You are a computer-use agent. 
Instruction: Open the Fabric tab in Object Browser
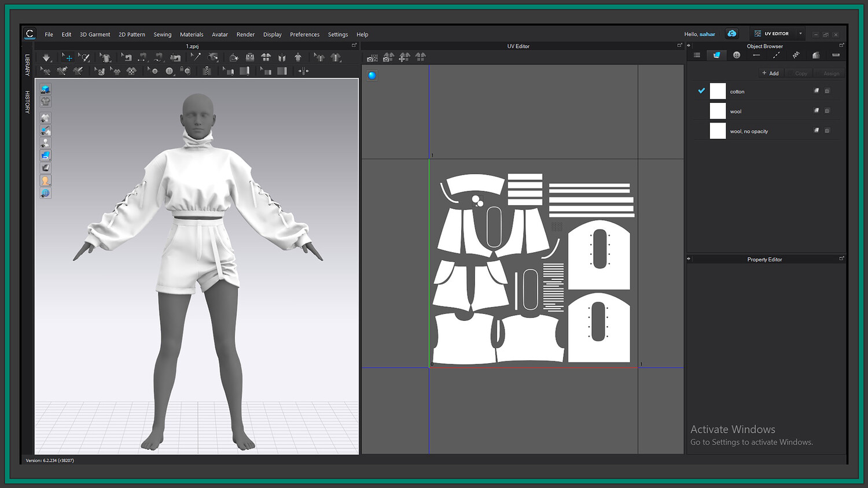click(x=716, y=55)
